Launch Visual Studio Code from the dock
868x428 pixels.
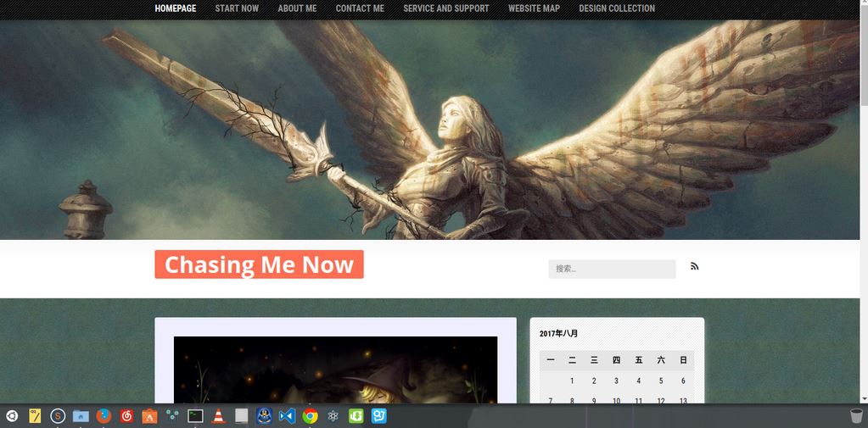click(x=287, y=415)
